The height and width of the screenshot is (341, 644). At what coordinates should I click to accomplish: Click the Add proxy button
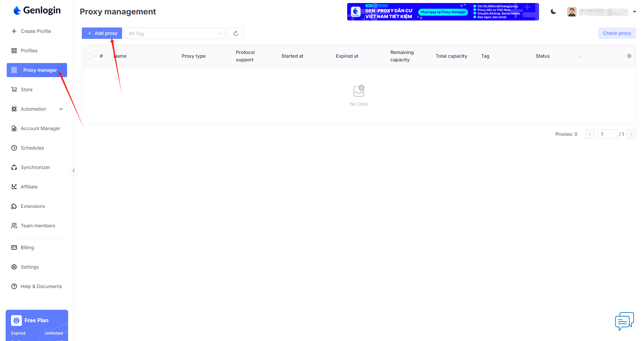[x=102, y=33]
